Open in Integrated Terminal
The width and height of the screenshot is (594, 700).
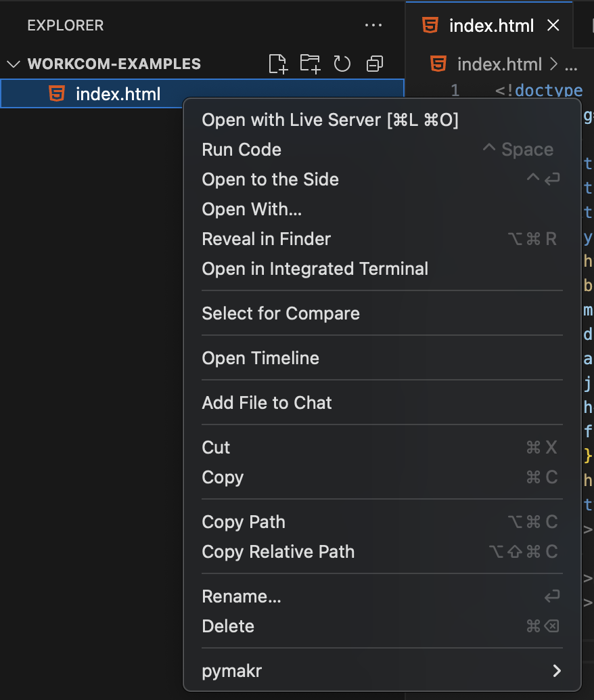click(315, 269)
